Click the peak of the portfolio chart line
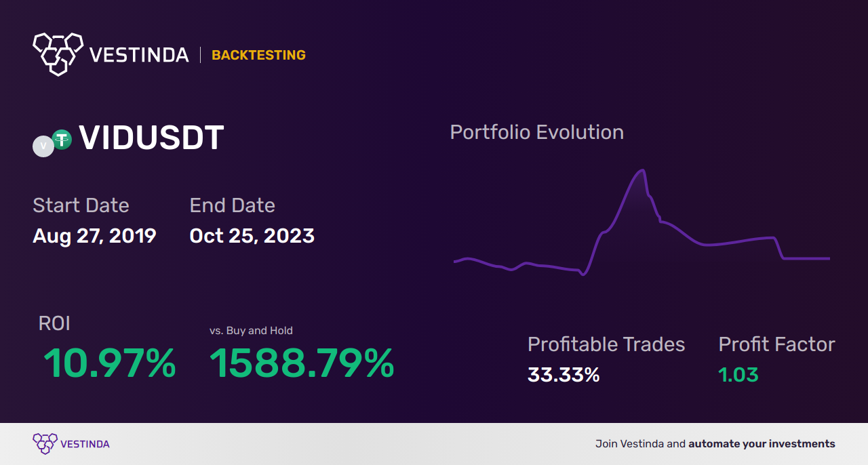The image size is (868, 465). click(x=640, y=171)
